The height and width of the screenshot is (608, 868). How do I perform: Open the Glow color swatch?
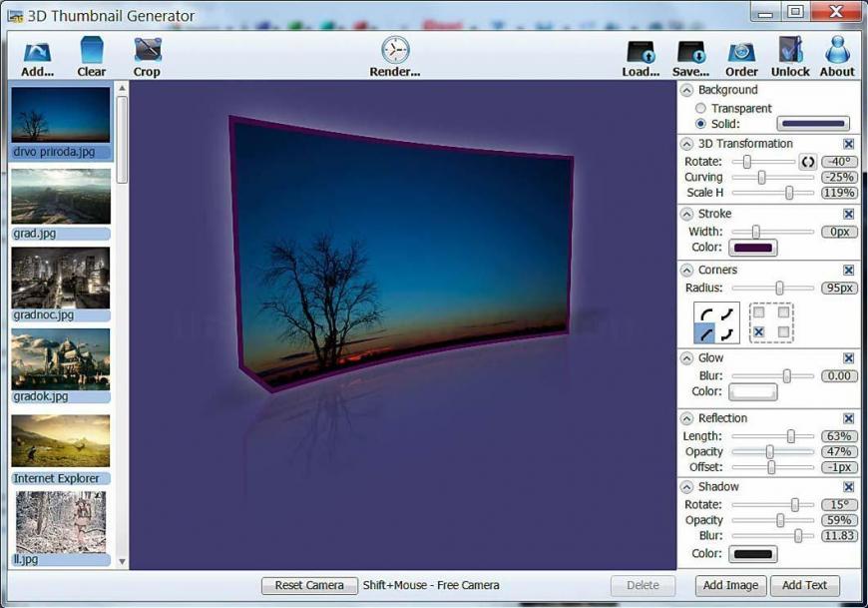[753, 392]
